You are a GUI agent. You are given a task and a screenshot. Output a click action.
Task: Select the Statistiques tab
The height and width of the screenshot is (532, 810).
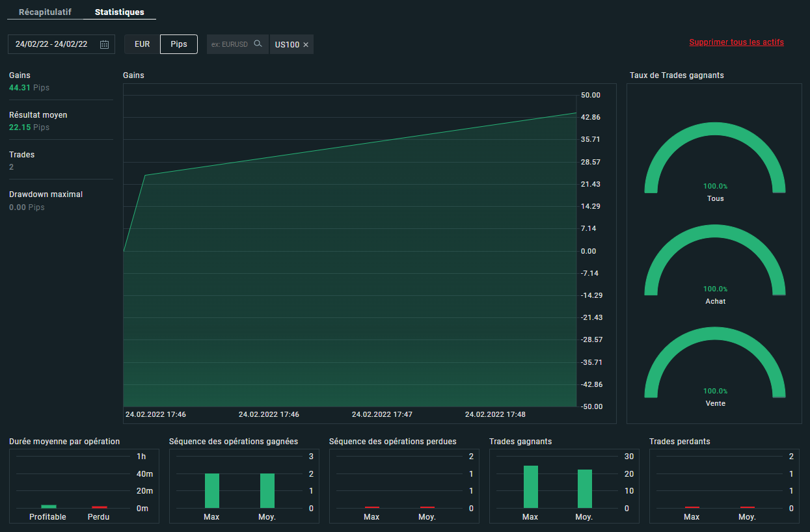(120, 12)
